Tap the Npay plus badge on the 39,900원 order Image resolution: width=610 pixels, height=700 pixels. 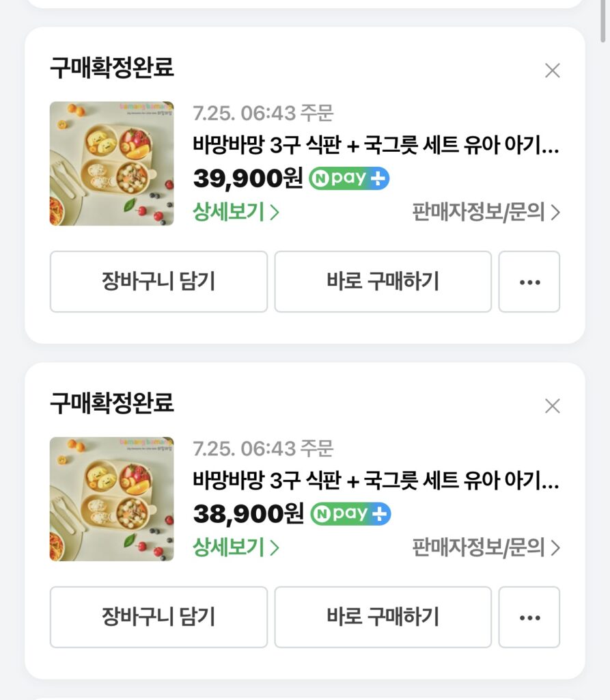pos(349,178)
